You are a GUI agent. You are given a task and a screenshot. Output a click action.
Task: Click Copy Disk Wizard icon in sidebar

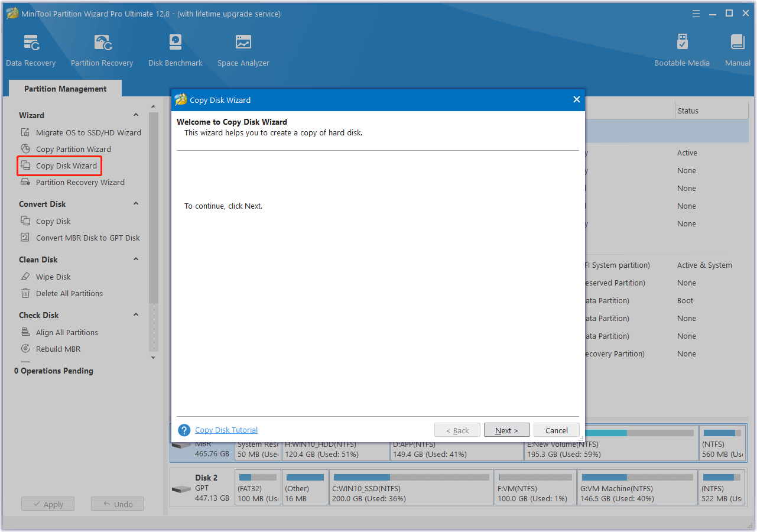coord(25,166)
